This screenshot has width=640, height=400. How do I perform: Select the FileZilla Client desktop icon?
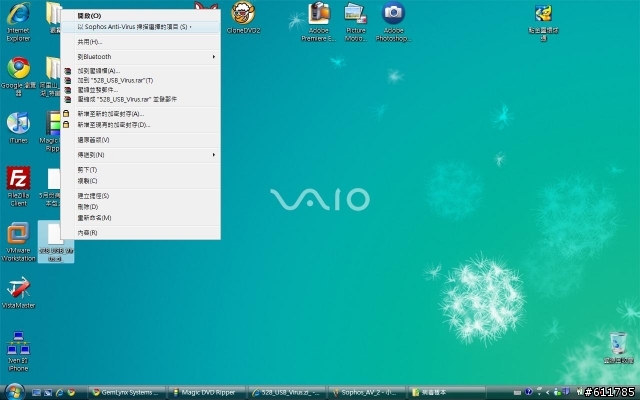point(18,186)
